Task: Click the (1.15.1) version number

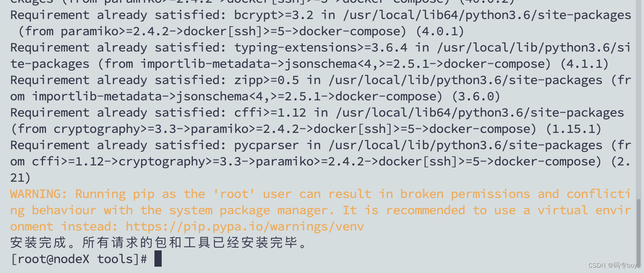Action: [x=573, y=129]
